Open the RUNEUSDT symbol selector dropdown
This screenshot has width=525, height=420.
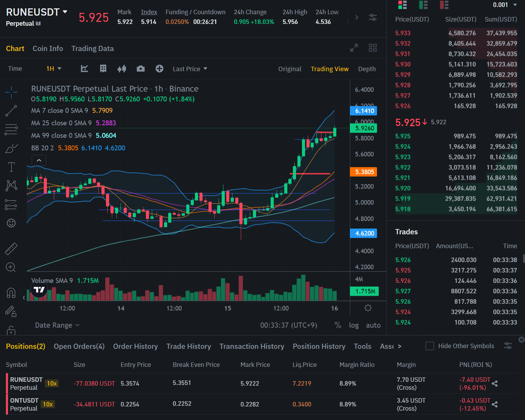pyautogui.click(x=37, y=12)
